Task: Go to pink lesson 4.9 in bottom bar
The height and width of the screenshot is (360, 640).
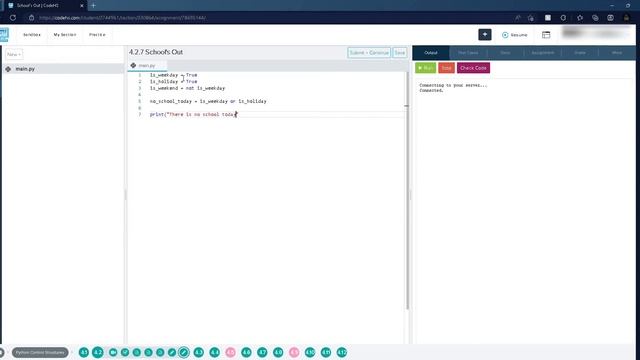Action: 294,352
